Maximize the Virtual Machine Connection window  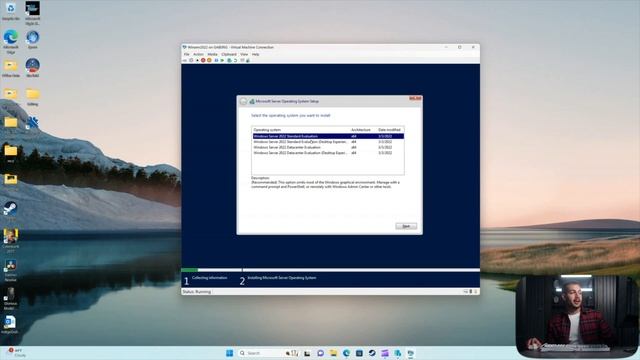pos(460,47)
